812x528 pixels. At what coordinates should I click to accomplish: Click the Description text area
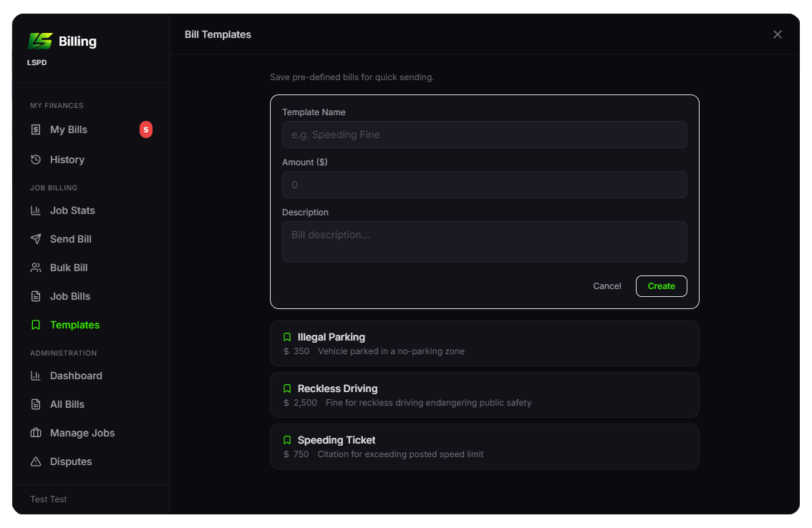[x=484, y=241]
